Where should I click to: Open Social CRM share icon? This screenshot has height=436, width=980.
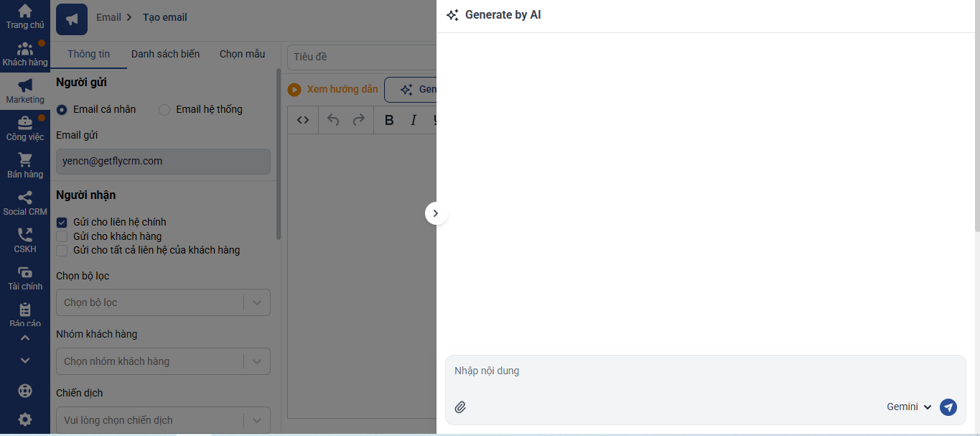pos(25,203)
